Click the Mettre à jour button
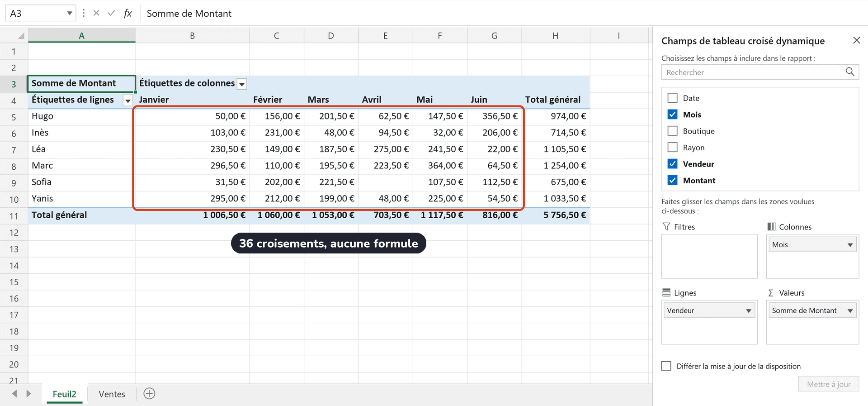This screenshot has height=406, width=868. (829, 384)
